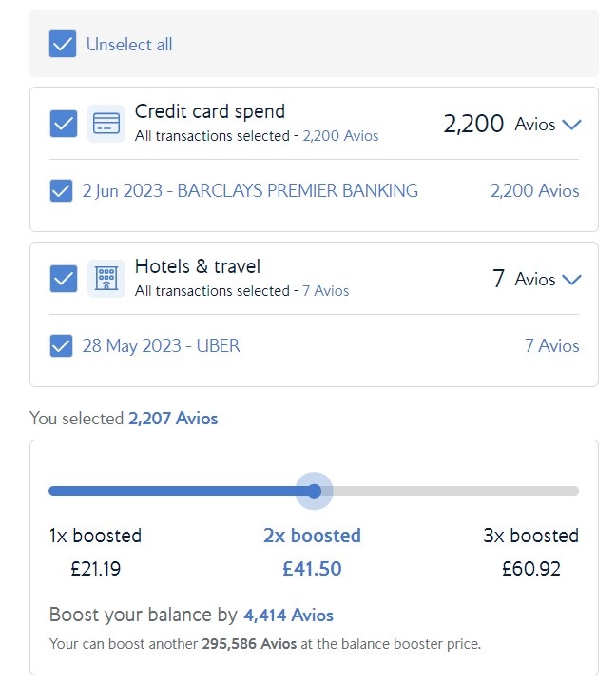
Task: Collapse the Credit card spend section chevron
Action: tap(571, 125)
